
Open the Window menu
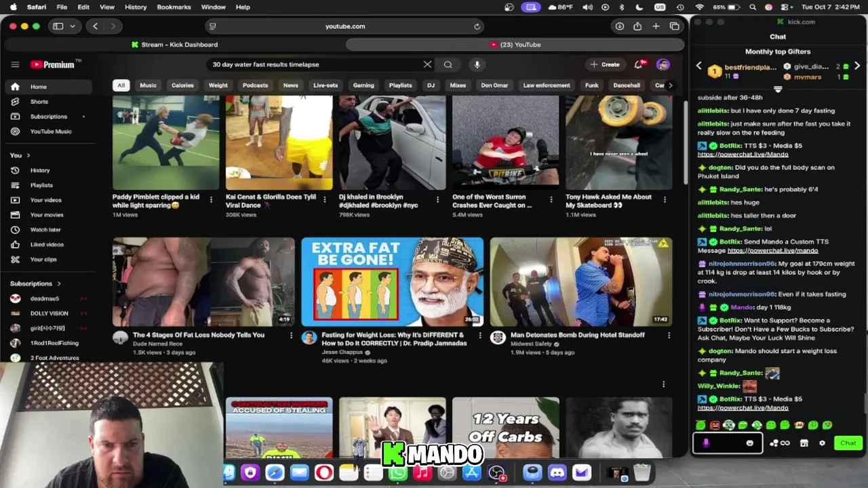coord(213,7)
